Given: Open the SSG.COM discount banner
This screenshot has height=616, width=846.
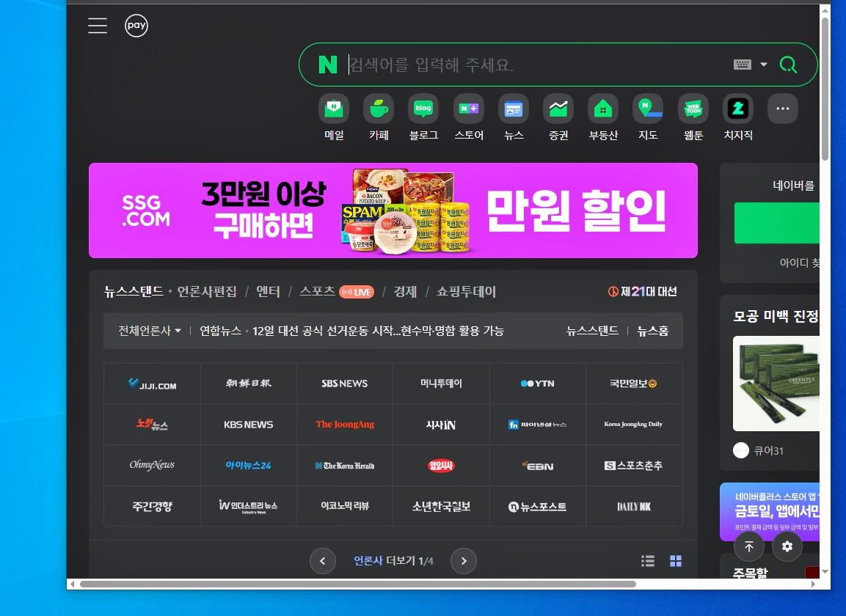Looking at the screenshot, I should pyautogui.click(x=393, y=210).
